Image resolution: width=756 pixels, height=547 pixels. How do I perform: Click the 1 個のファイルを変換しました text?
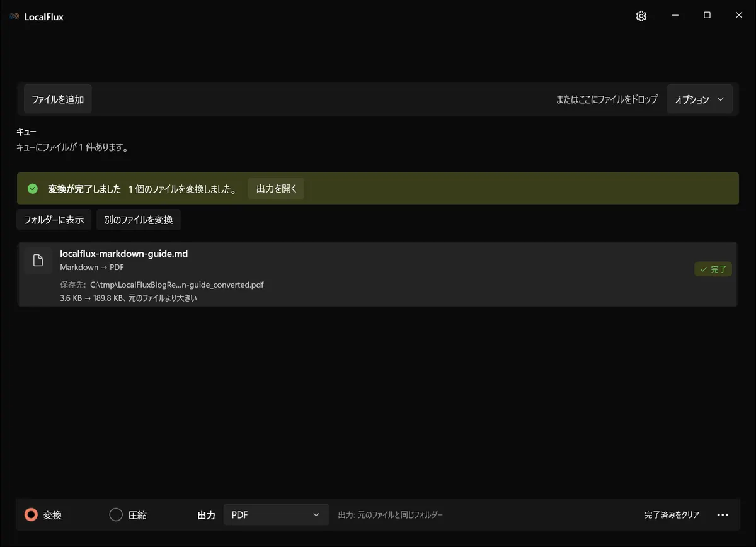(x=182, y=189)
